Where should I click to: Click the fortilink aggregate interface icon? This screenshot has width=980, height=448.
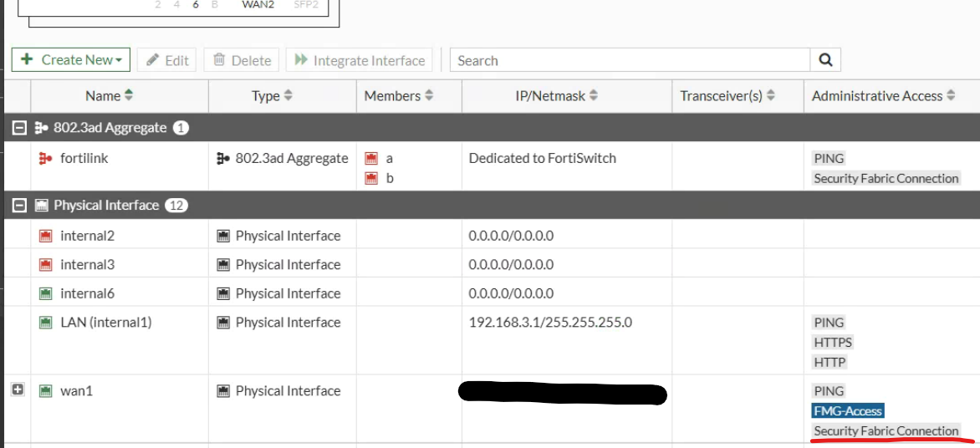click(45, 158)
